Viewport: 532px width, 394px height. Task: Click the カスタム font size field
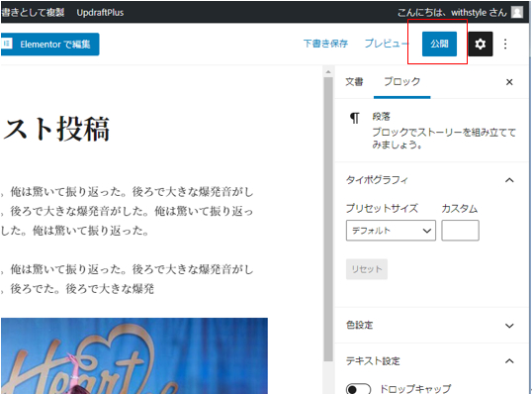tap(460, 231)
